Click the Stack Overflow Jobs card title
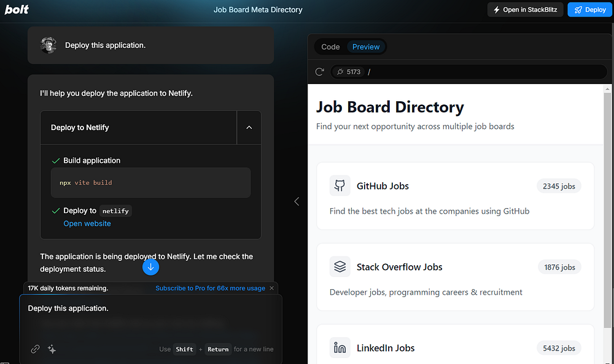Viewport: 614px width, 364px height. (400, 267)
